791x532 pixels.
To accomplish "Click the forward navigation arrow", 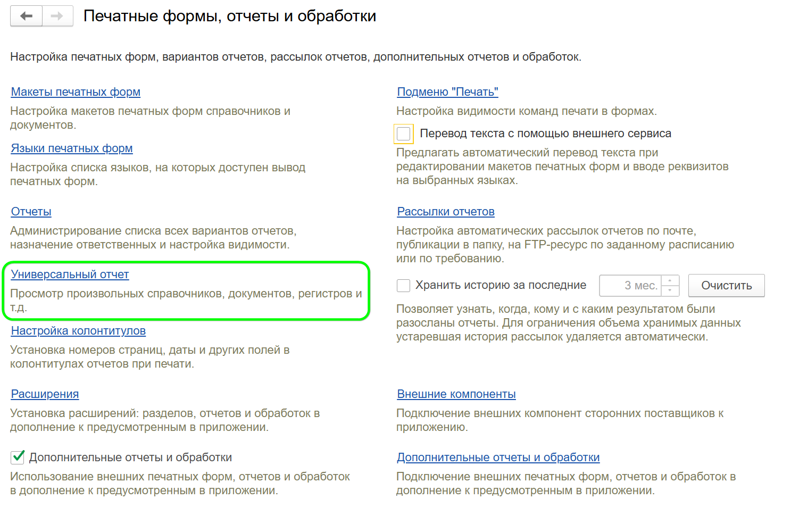I will [x=57, y=16].
